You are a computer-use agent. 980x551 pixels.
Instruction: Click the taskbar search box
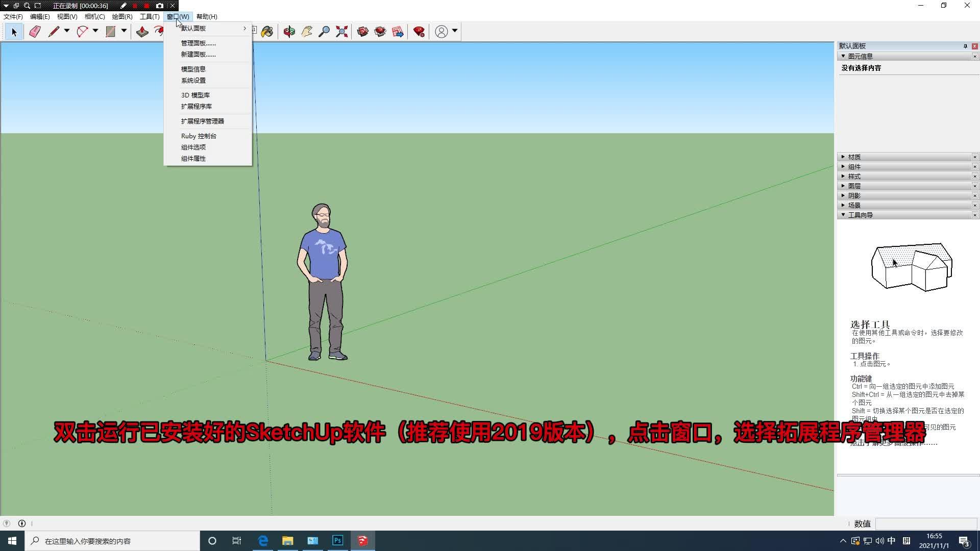click(x=112, y=541)
